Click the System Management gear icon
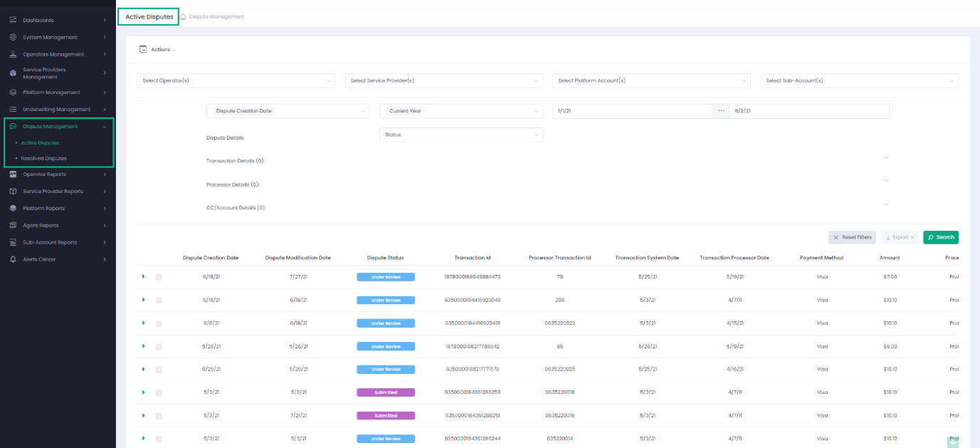Image resolution: width=980 pixels, height=448 pixels. click(13, 37)
